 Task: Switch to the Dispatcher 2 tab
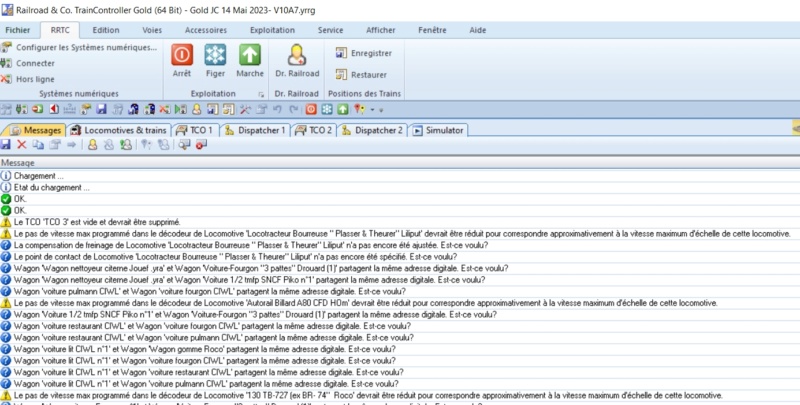coord(373,131)
